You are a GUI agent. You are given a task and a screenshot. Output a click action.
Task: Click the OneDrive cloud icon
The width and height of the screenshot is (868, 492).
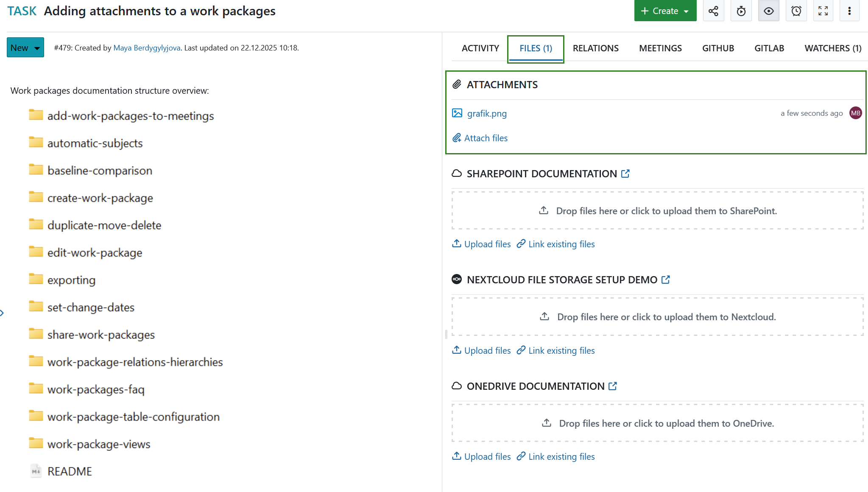click(x=457, y=386)
